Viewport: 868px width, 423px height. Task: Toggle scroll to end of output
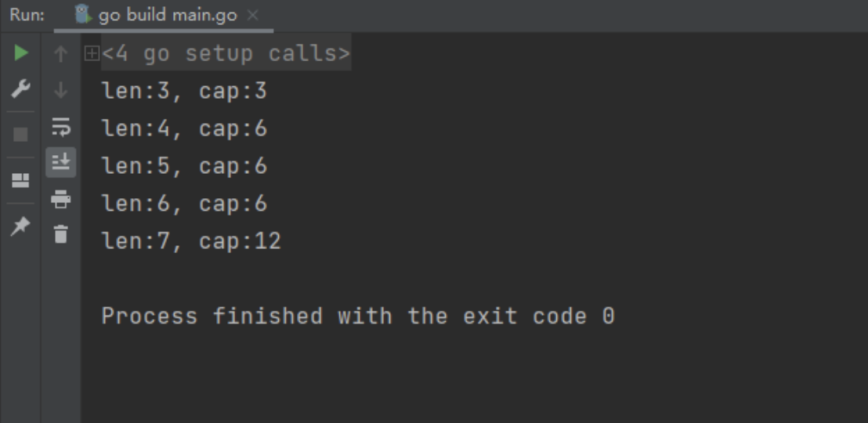(61, 162)
